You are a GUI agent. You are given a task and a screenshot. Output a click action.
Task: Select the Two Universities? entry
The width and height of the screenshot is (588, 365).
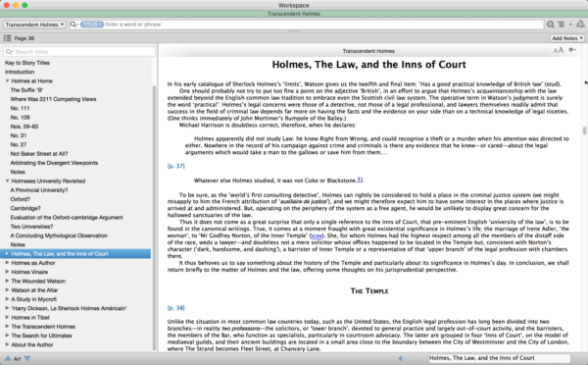click(x=31, y=227)
